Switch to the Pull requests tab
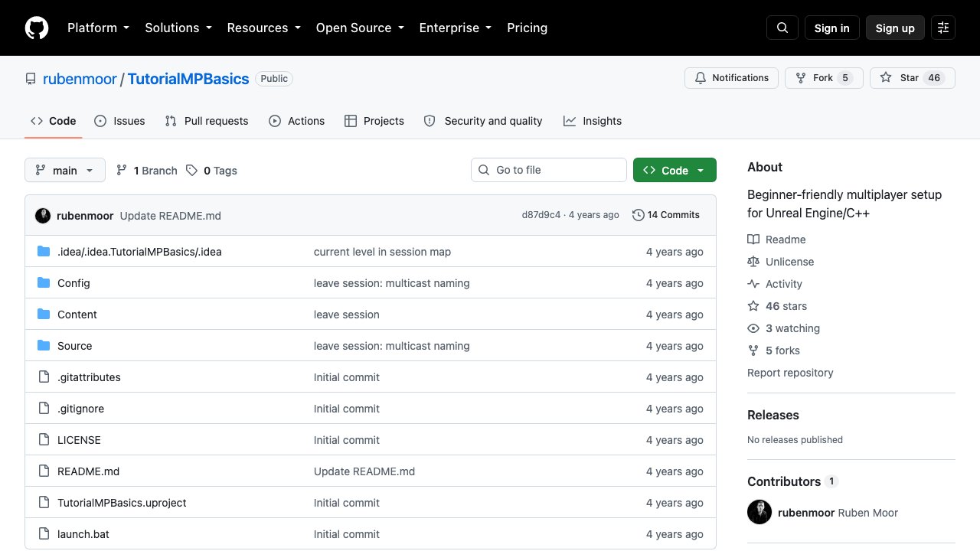 207,121
